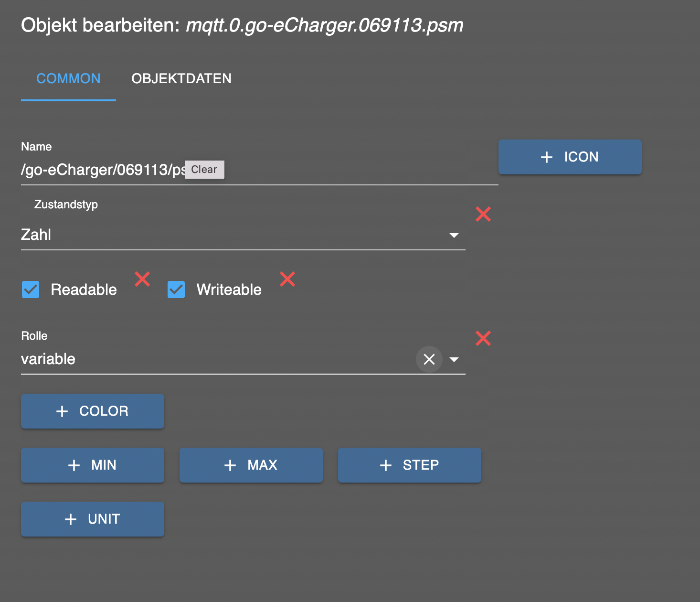The height and width of the screenshot is (602, 700).
Task: Click the plus icon on ICON button
Action: tap(547, 157)
